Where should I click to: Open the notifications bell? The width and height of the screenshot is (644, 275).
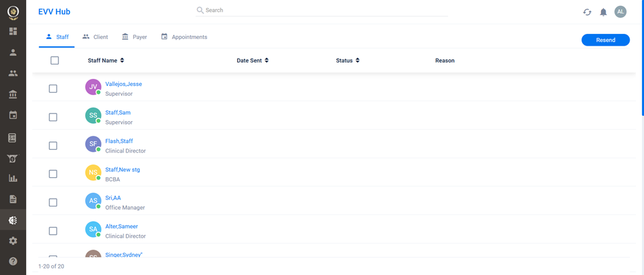point(603,12)
